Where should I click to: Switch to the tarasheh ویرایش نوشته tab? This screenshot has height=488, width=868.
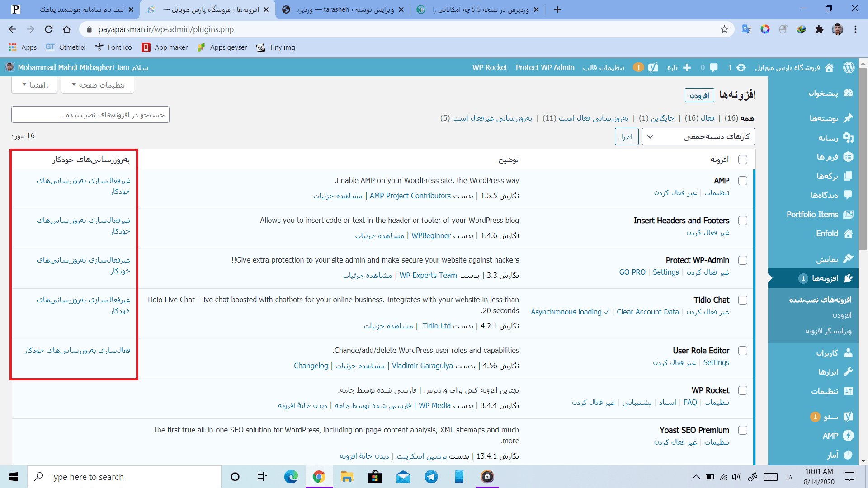coord(342,9)
